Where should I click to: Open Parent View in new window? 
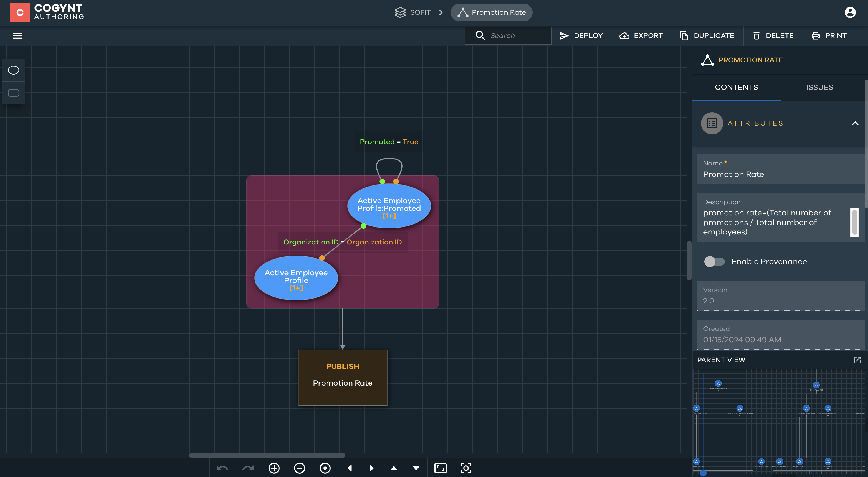point(857,360)
